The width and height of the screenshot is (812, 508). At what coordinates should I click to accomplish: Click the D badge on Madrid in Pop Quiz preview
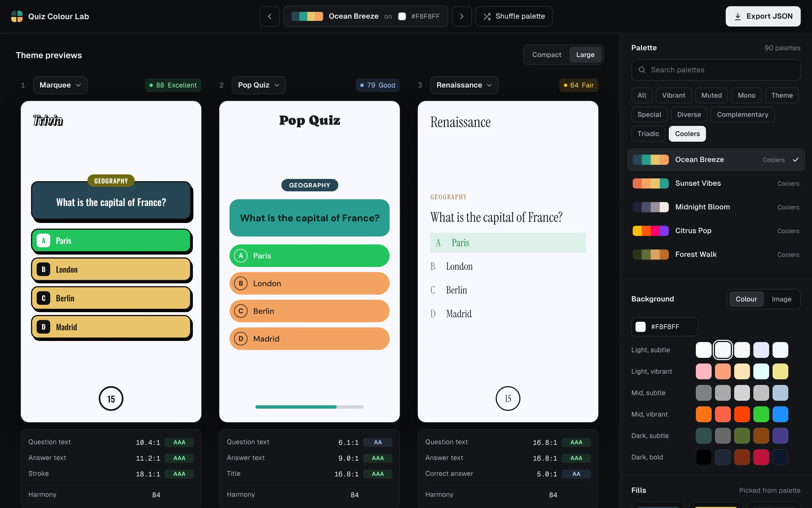[x=240, y=339]
